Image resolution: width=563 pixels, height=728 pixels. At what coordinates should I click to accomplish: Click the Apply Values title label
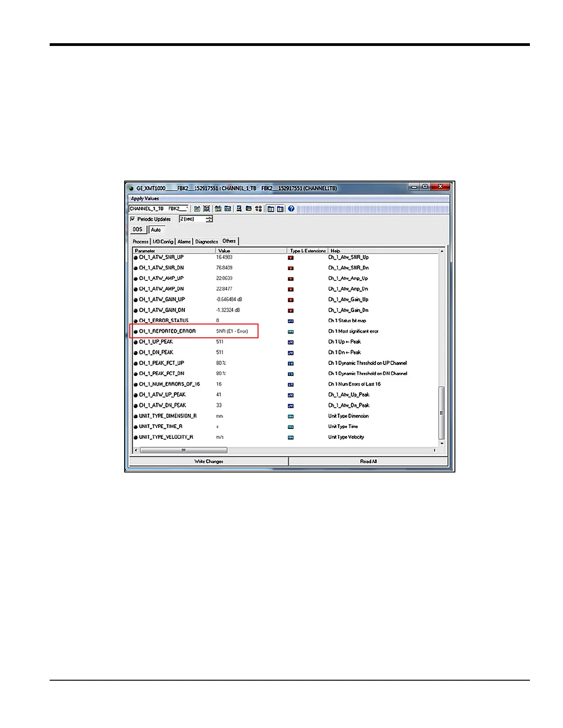tap(145, 199)
